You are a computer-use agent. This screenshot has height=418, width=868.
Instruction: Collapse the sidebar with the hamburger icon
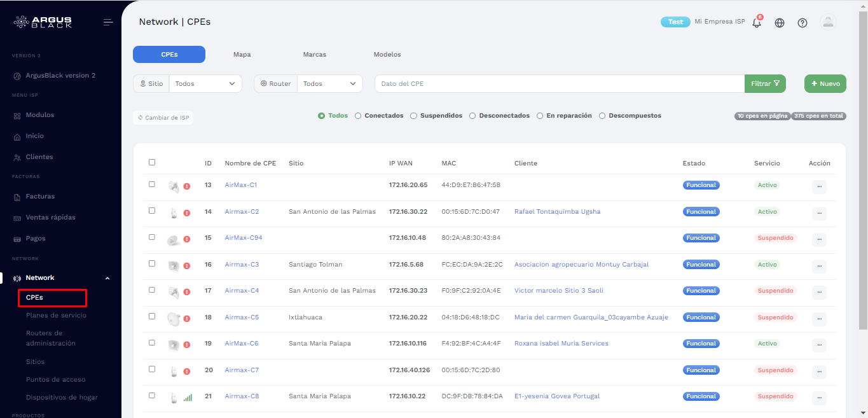pos(108,22)
